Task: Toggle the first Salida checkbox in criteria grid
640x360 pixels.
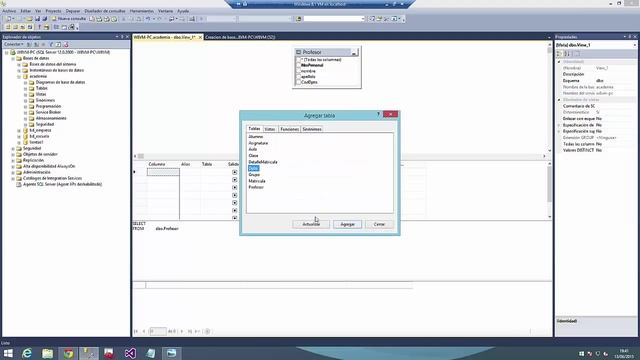Action: (x=235, y=172)
